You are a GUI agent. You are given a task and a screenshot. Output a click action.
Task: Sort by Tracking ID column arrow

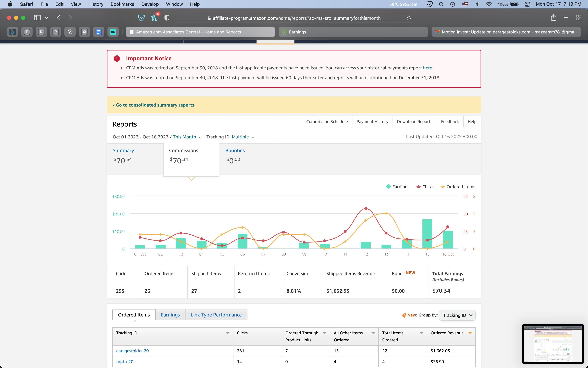[228, 333]
